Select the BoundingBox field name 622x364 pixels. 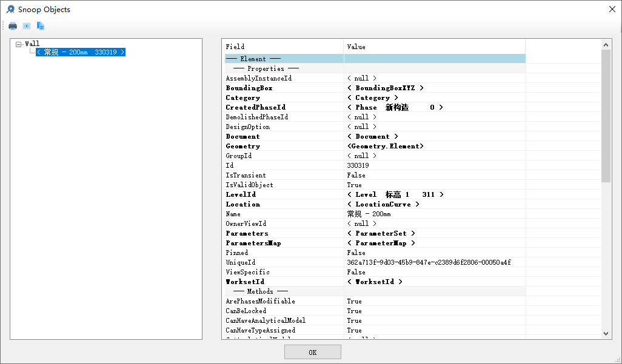click(249, 88)
